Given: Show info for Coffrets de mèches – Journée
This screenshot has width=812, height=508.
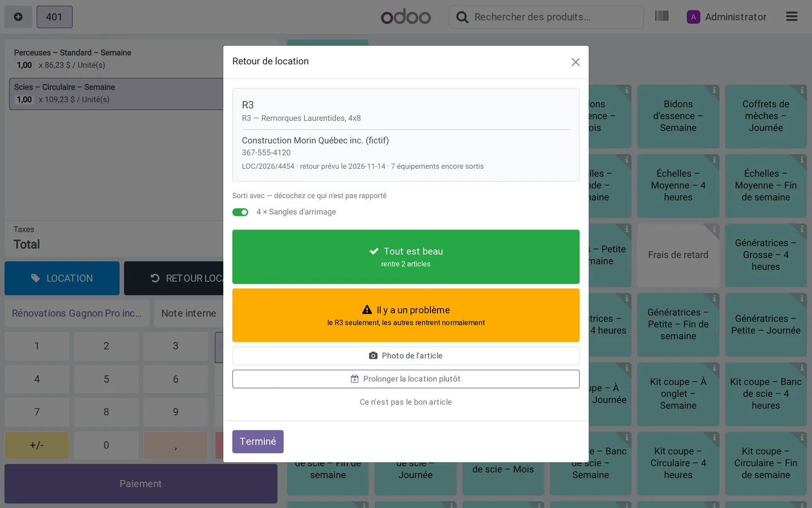Looking at the screenshot, I should 802,90.
